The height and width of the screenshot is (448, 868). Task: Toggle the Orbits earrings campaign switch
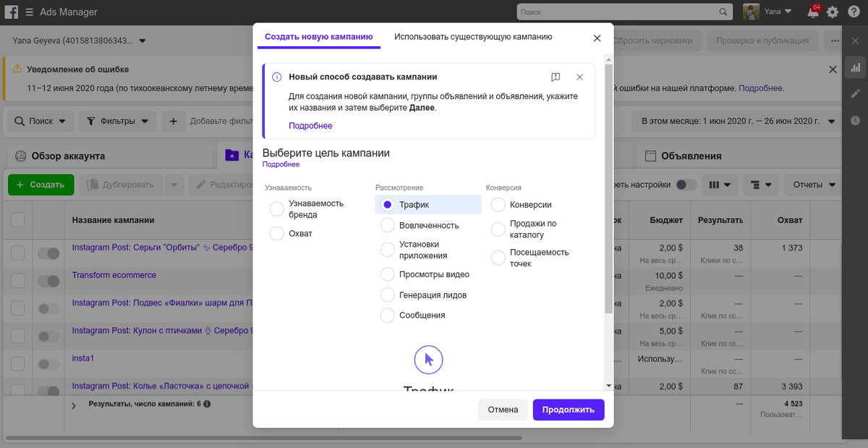click(48, 253)
